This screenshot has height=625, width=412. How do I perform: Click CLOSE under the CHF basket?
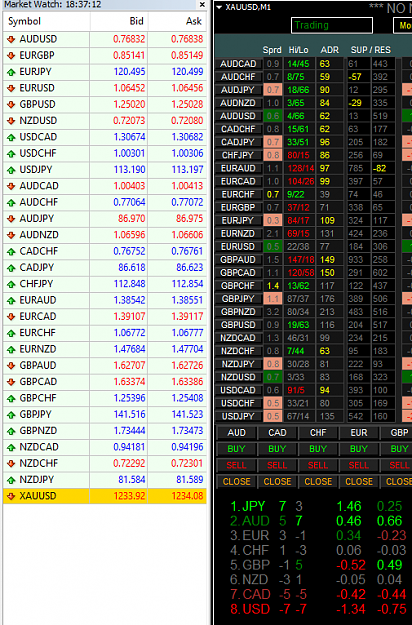(318, 482)
